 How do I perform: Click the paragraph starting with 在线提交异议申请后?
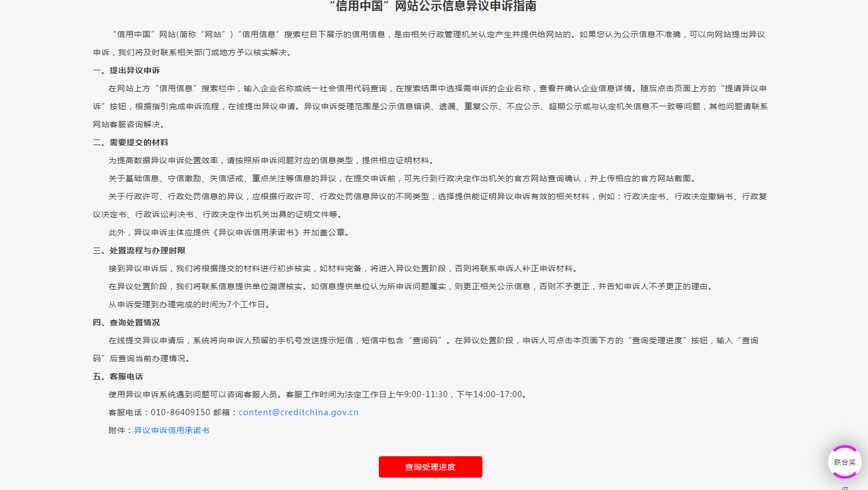[433, 340]
